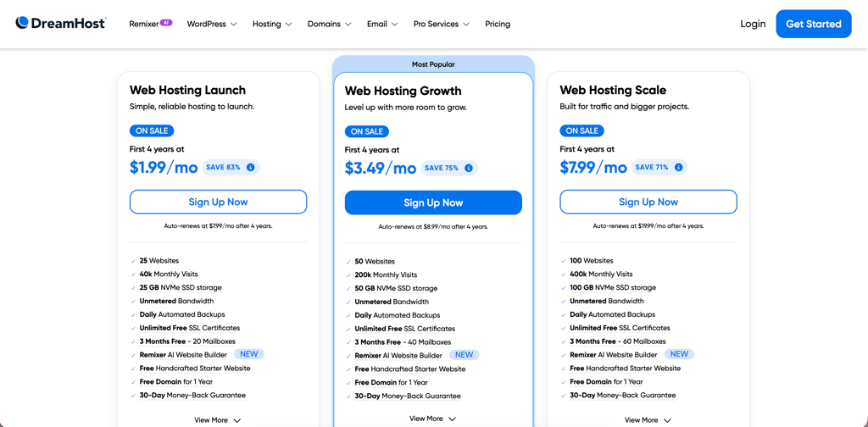Click Daily Automated Backups in Growth plan

(398, 315)
